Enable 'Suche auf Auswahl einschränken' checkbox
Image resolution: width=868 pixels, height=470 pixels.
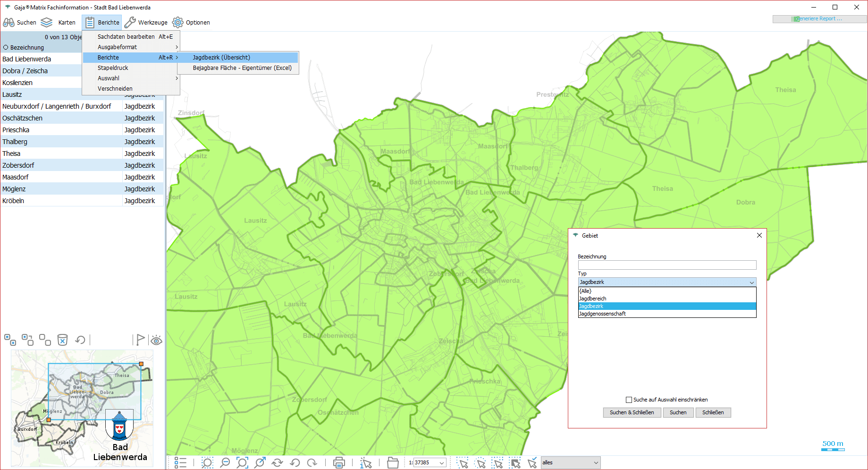pyautogui.click(x=629, y=400)
